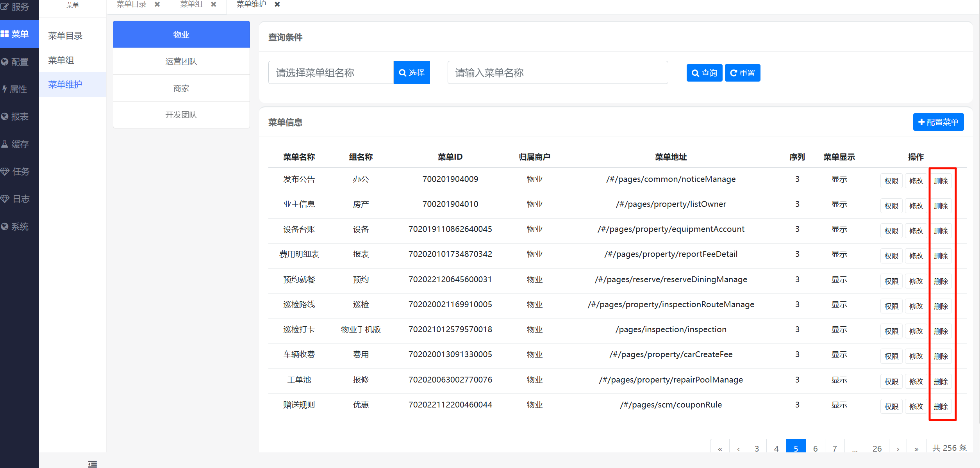The image size is (980, 468).
Task: Click the 物业手机版 group name cell
Action: click(x=361, y=329)
